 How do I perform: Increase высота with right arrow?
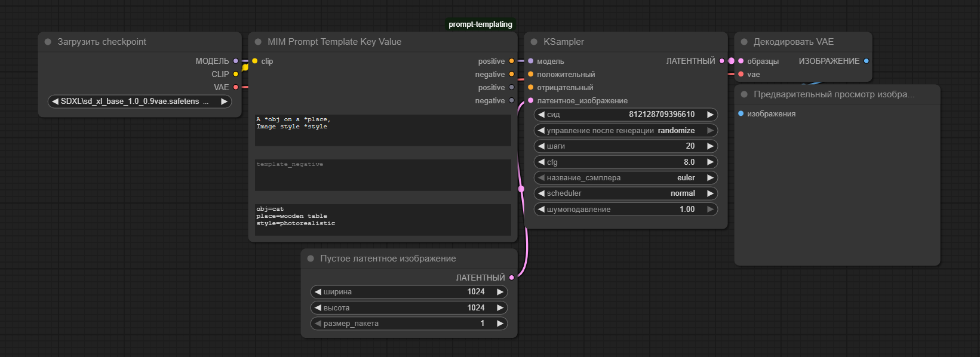coord(500,308)
